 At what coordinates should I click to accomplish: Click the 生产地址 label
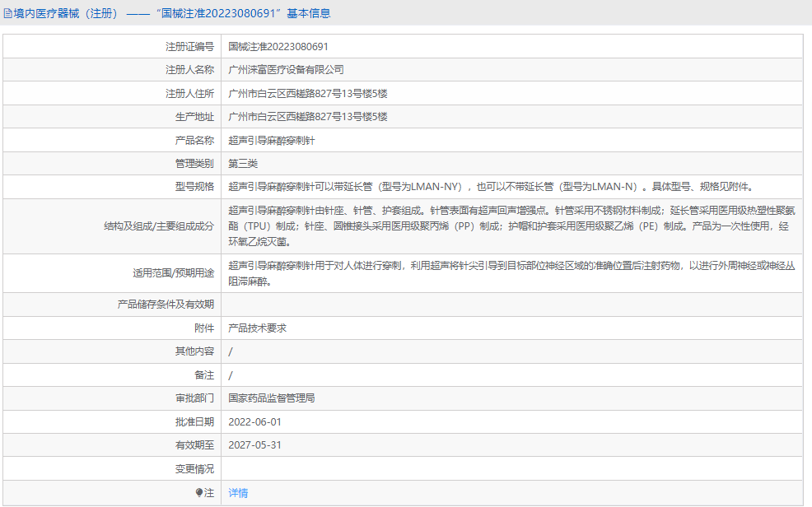pyautogui.click(x=194, y=117)
